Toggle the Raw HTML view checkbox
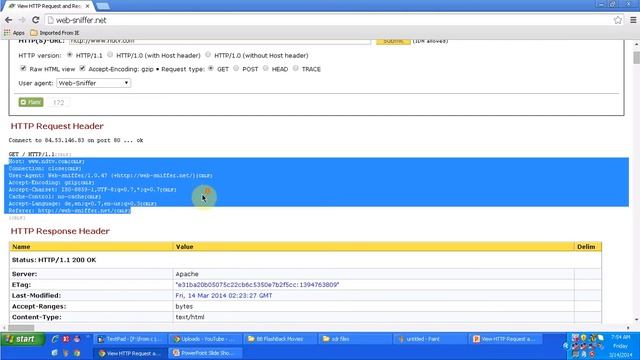The image size is (640, 360). (x=23, y=69)
